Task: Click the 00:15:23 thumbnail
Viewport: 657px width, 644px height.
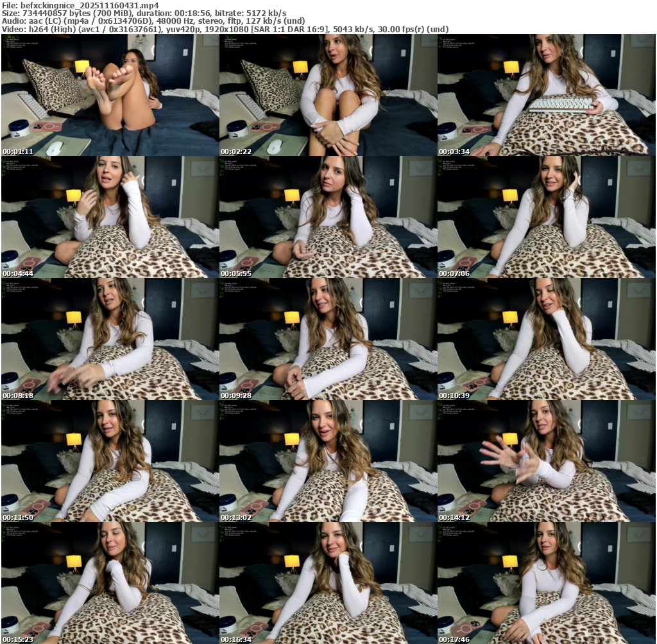Action: 110,583
